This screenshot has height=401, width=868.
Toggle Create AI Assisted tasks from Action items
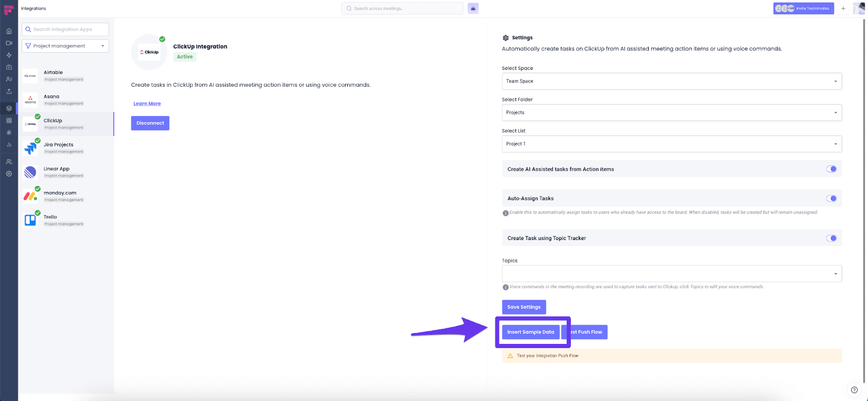coord(831,169)
